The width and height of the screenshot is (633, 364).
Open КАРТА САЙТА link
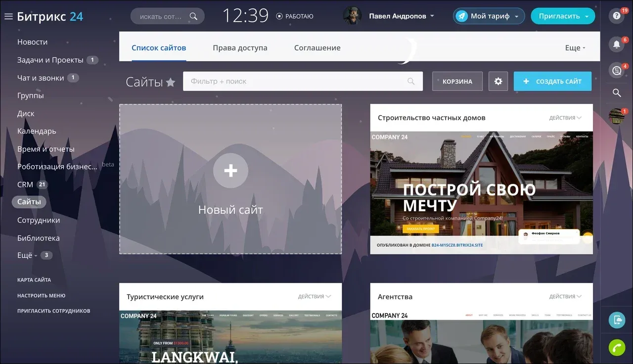[x=34, y=280]
